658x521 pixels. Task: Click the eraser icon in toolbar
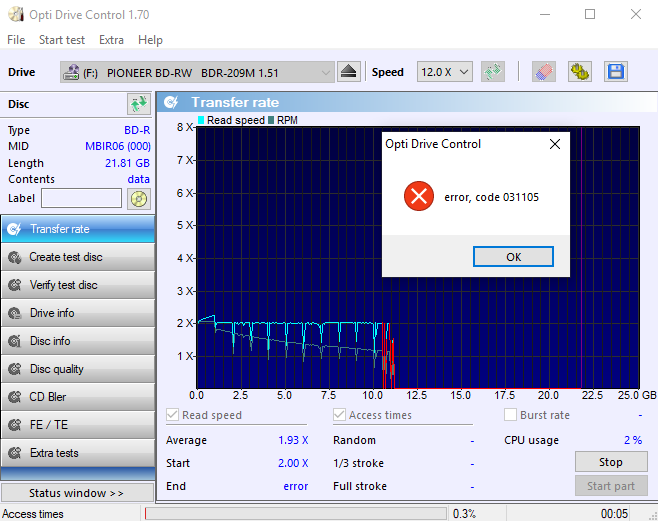pyautogui.click(x=544, y=72)
